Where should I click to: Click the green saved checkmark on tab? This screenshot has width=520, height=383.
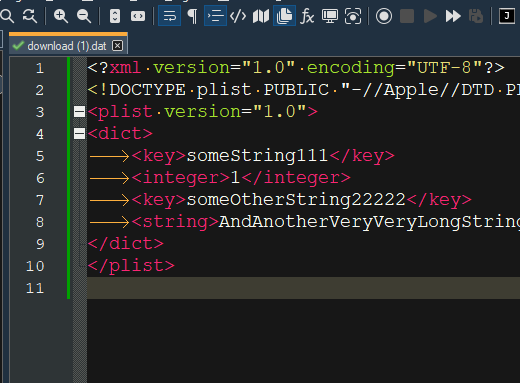coord(18,46)
